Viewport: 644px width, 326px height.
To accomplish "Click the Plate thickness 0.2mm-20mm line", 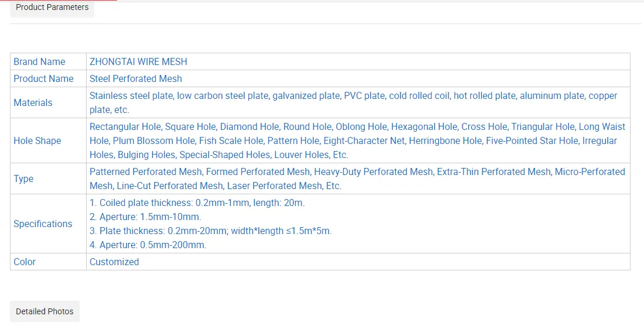I will (210, 231).
